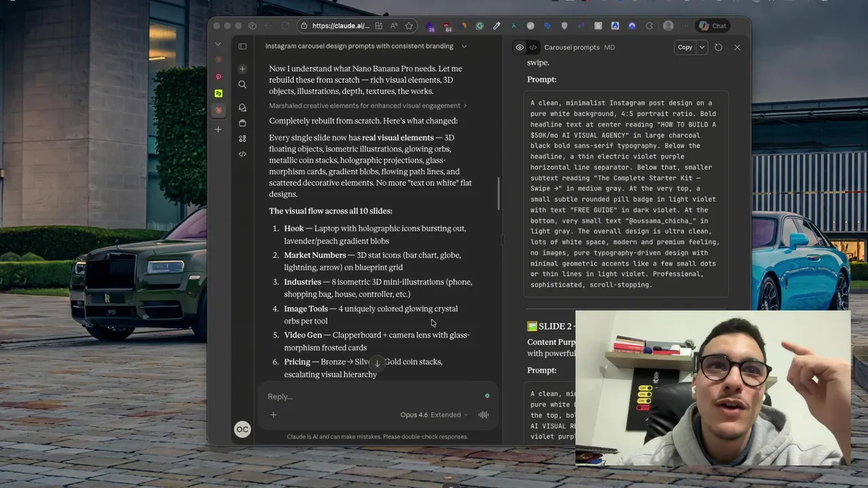This screenshot has height=488, width=868.
Task: Click the read aloud icon in address bar
Action: point(394,26)
